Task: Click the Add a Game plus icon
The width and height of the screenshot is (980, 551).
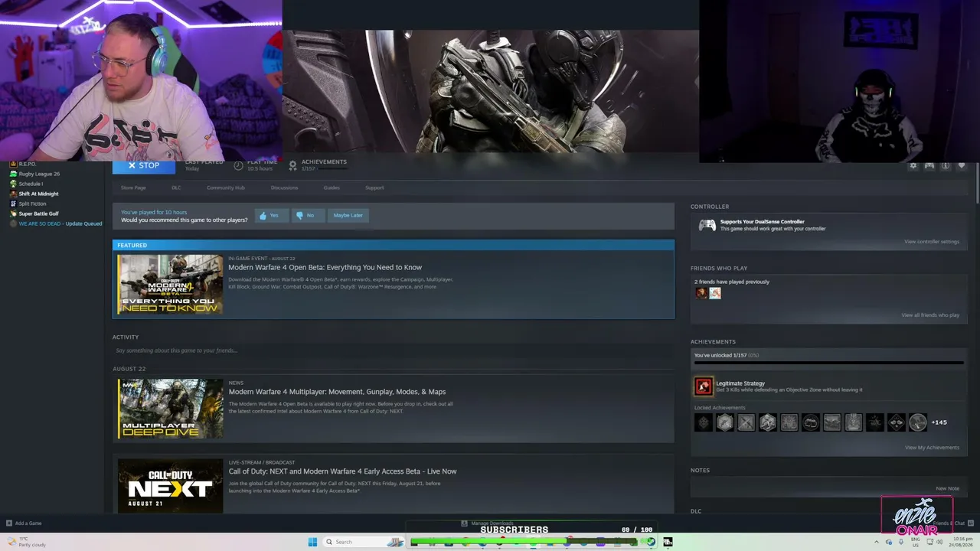Action: 9,523
